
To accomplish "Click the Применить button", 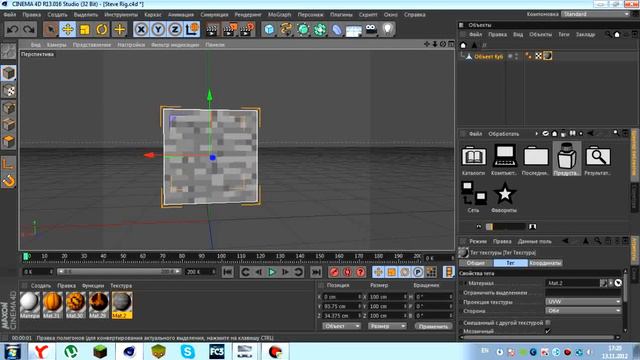I will click(433, 326).
